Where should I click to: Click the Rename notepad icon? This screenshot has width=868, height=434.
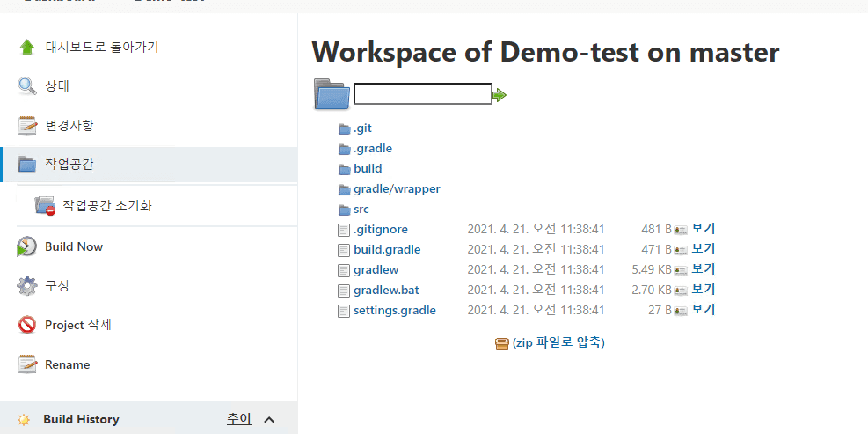pyautogui.click(x=27, y=364)
